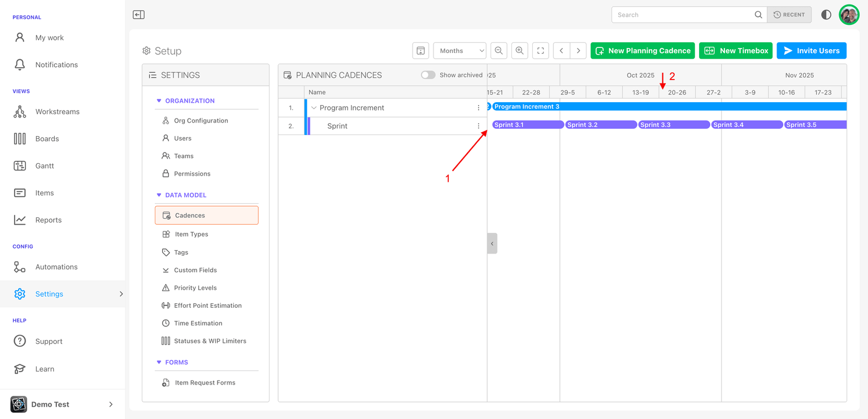Click the New Planning Cadence button
This screenshot has width=868, height=419.
point(643,51)
